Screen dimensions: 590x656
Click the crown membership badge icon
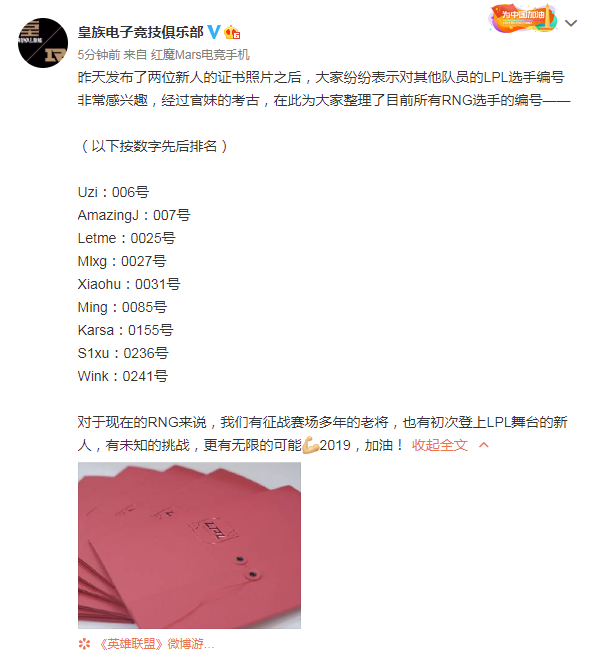pos(232,32)
